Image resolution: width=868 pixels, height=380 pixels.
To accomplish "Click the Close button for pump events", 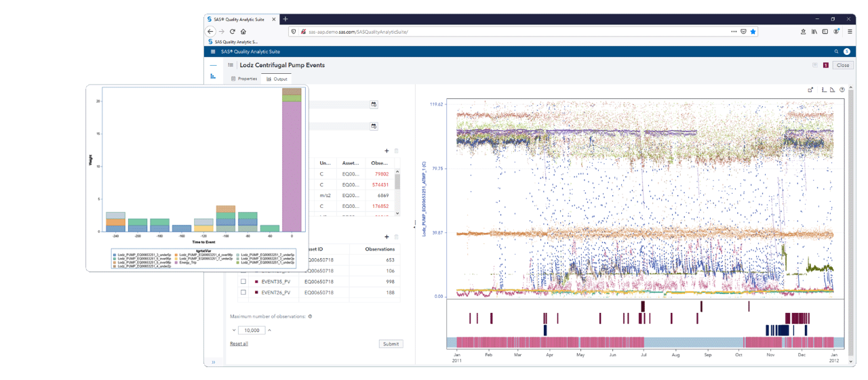I will coord(842,65).
